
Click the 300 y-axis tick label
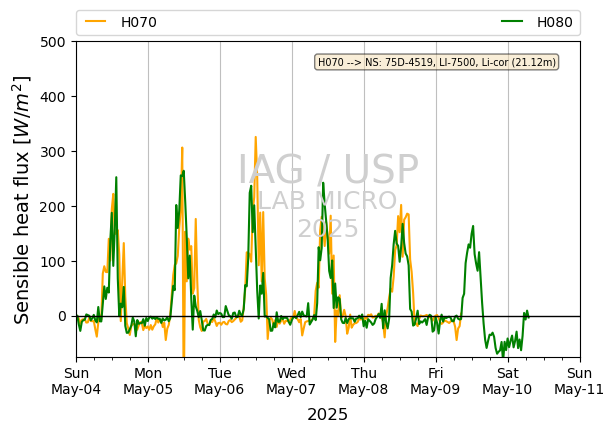tap(53, 152)
